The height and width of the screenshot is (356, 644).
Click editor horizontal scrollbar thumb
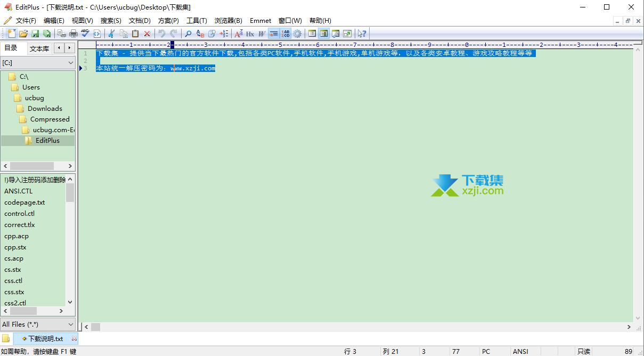point(95,327)
